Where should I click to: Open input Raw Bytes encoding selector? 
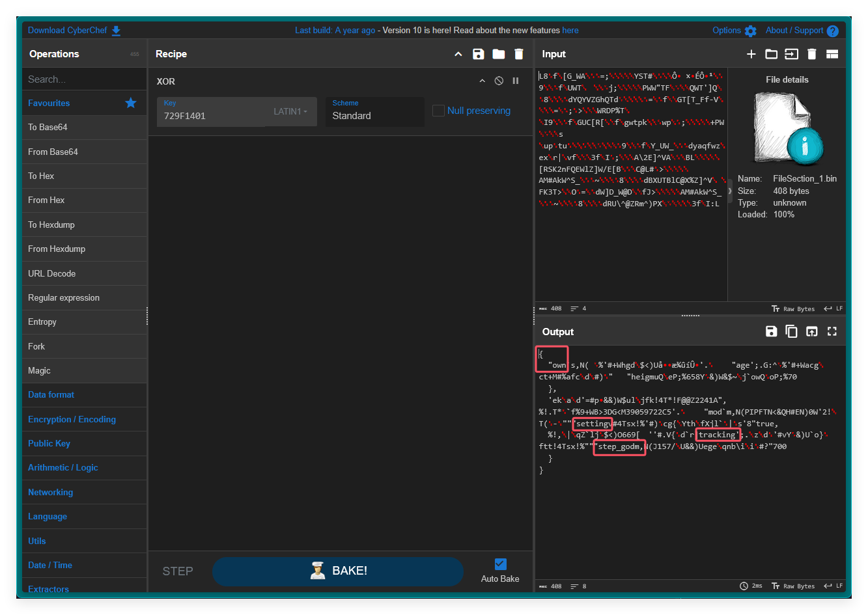click(x=793, y=308)
